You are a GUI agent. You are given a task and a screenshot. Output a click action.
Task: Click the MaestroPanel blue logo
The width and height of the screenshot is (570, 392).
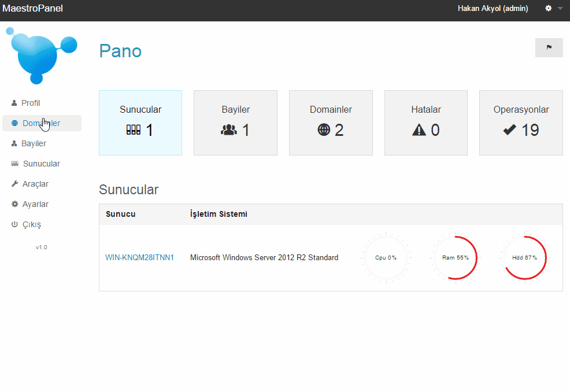tap(42, 56)
